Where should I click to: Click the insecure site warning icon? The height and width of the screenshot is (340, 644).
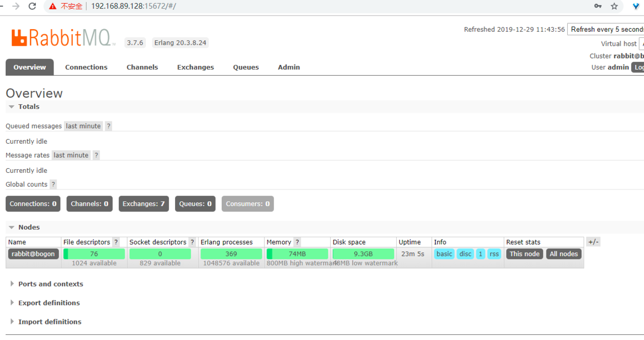coord(52,6)
